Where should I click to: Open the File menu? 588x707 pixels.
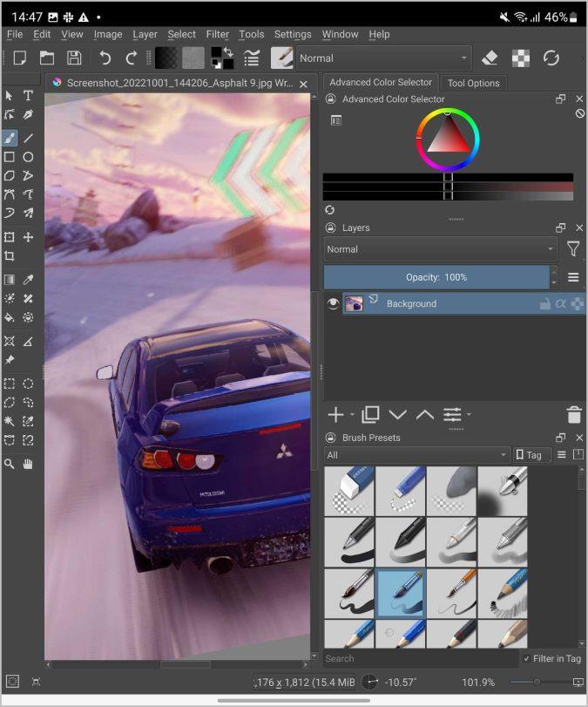coord(15,34)
